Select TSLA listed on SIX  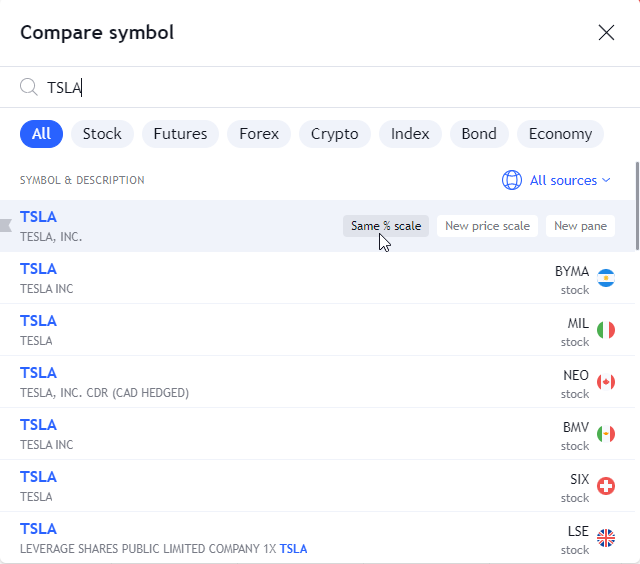coord(318,486)
